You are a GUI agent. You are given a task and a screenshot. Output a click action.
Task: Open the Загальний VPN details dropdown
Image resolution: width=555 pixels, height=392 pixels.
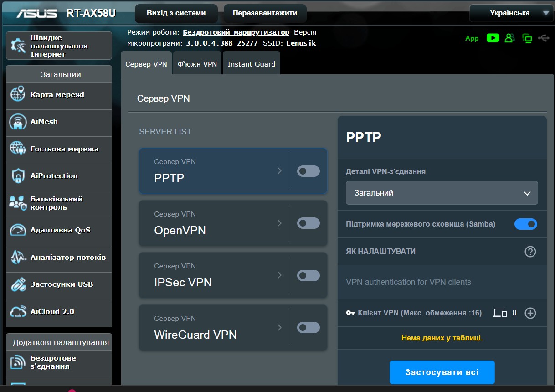pos(442,193)
